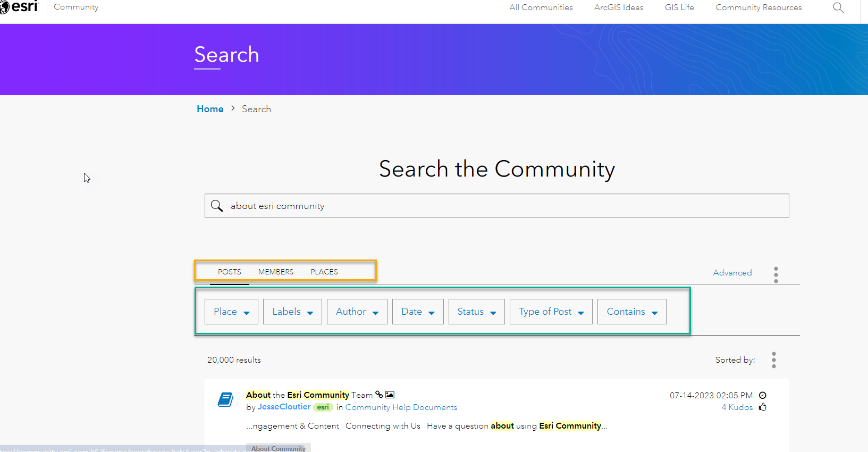The image size is (868, 452).
Task: Open the Contains filter dropdown
Action: pos(632,312)
